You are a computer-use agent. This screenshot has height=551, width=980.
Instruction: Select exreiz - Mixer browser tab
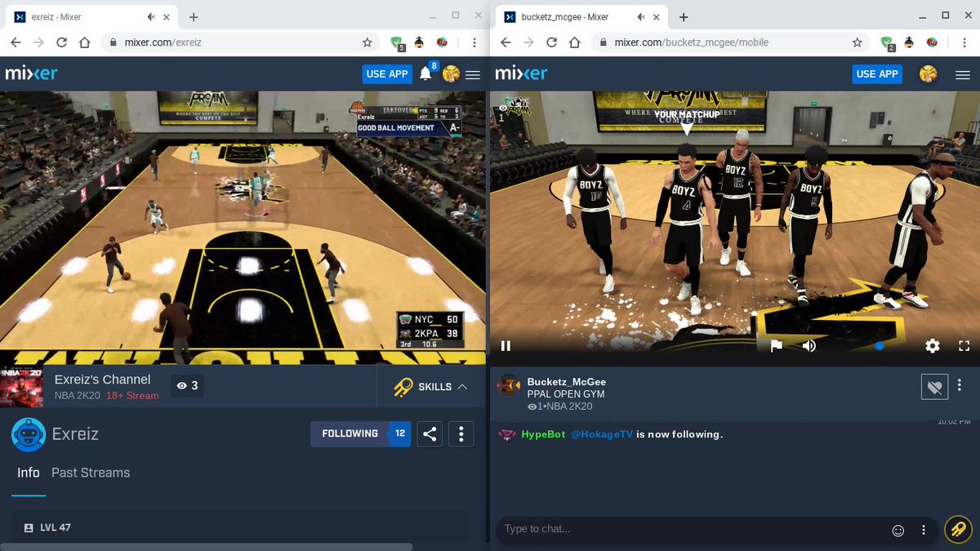[x=91, y=16]
